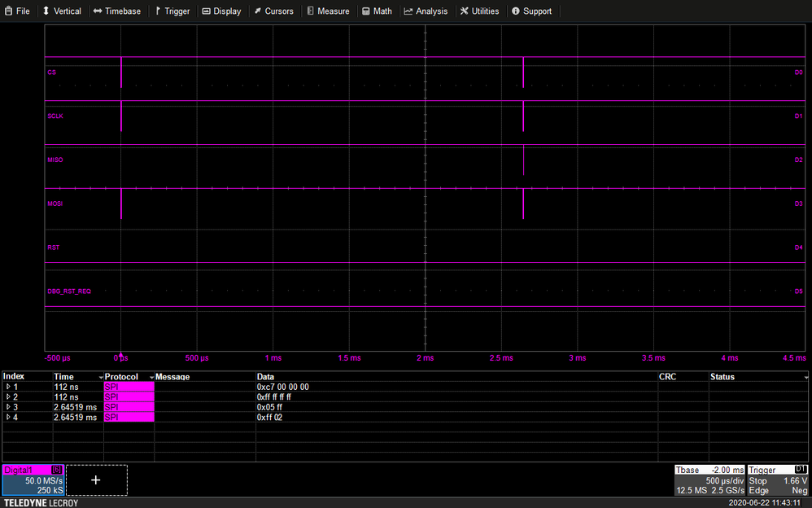Click the Trigger flag icon
This screenshot has width=812, height=508.
pyautogui.click(x=158, y=11)
